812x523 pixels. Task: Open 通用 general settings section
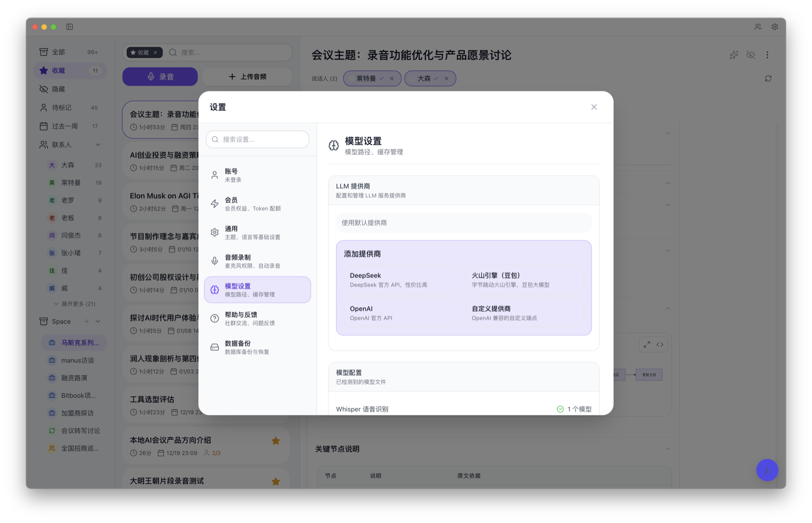pos(257,233)
